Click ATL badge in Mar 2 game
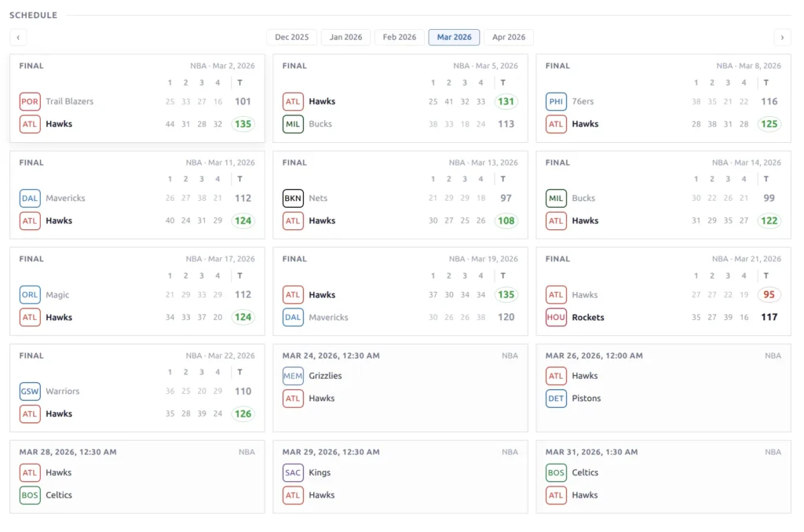The width and height of the screenshot is (804, 532). click(30, 124)
